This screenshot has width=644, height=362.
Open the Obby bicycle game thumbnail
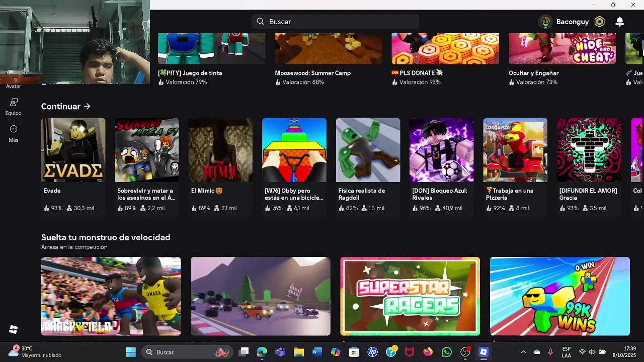(x=294, y=150)
